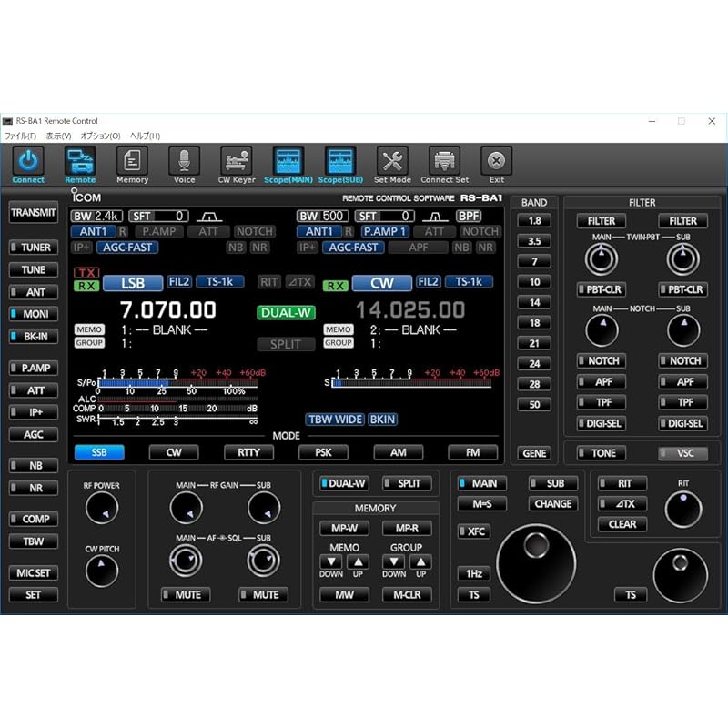Screen dimensions: 728x728
Task: Toggle the Scope(SUB) icon
Action: click(x=340, y=161)
